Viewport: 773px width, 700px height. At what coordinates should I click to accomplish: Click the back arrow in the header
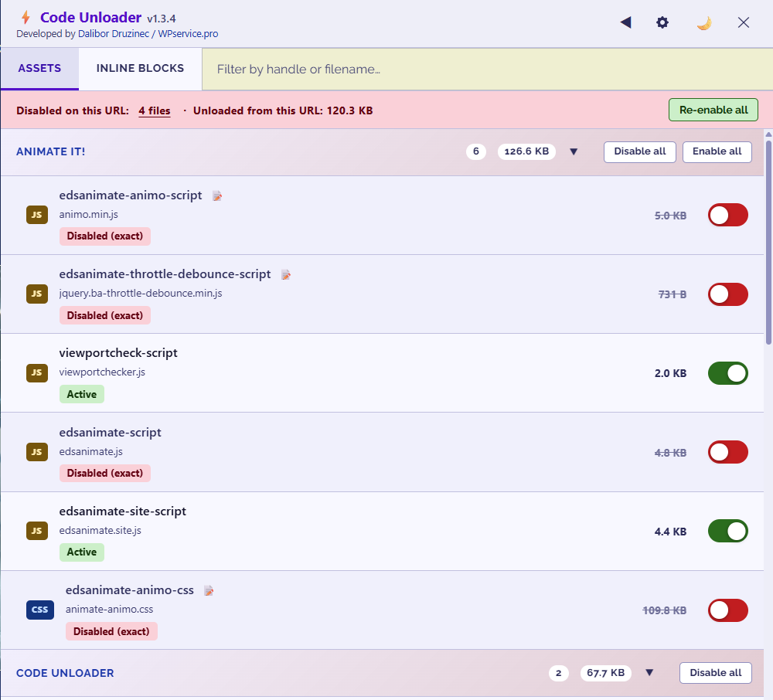click(x=625, y=22)
